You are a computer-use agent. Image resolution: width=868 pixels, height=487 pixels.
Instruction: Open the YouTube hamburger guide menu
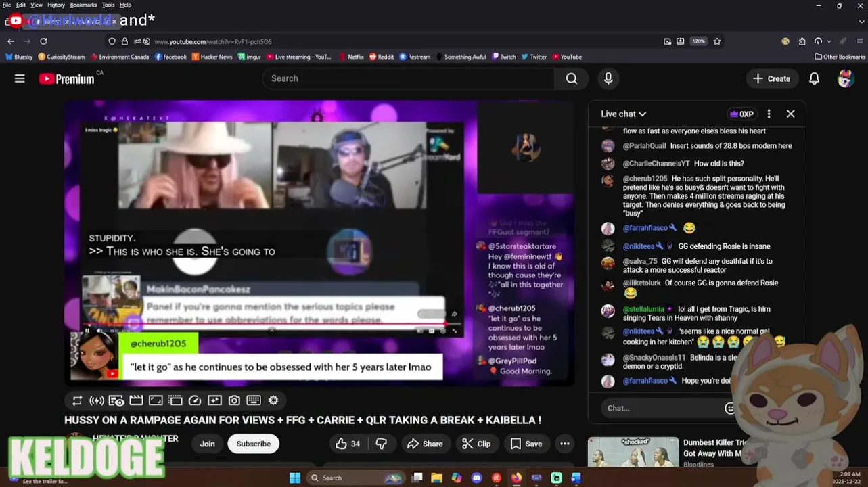pos(20,78)
